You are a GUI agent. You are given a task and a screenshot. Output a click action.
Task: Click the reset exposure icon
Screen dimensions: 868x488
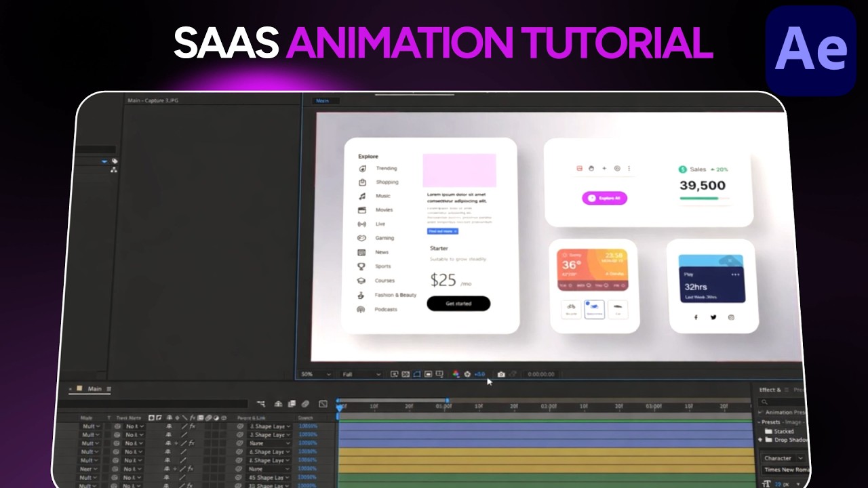click(x=467, y=374)
